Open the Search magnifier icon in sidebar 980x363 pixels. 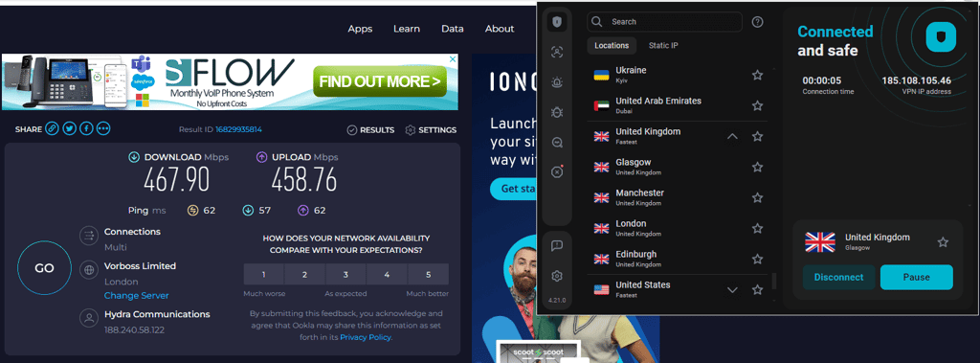557,142
